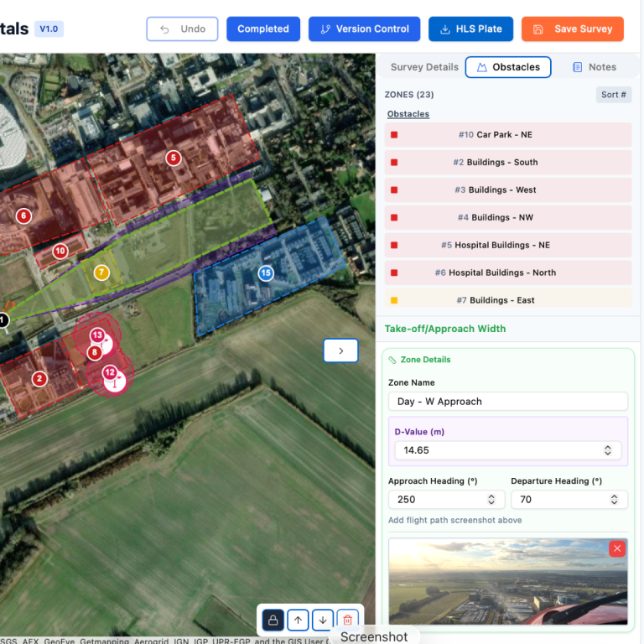Click the red trash delete icon

[x=348, y=620]
